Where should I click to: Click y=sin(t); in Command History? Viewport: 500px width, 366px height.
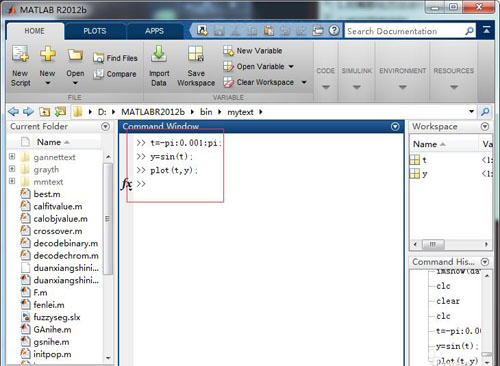(457, 346)
